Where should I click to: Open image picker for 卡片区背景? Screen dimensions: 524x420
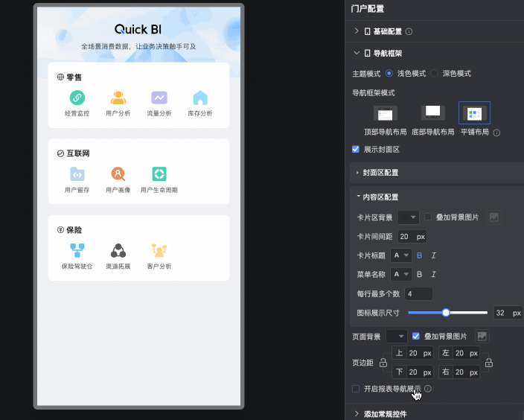coord(494,217)
